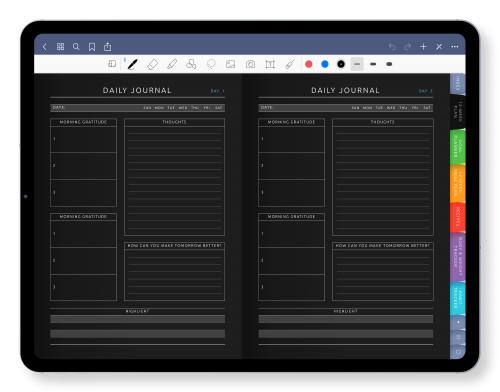Open the zoom window tool

tap(112, 64)
